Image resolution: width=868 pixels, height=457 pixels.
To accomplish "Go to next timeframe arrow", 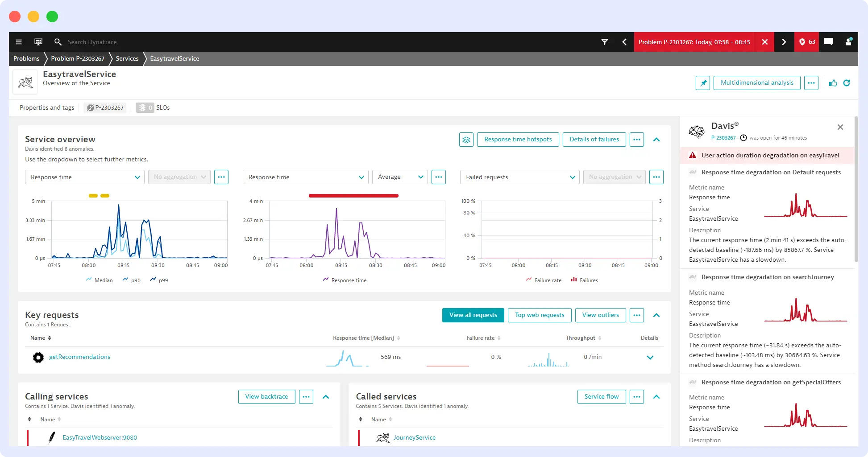I will click(x=784, y=42).
